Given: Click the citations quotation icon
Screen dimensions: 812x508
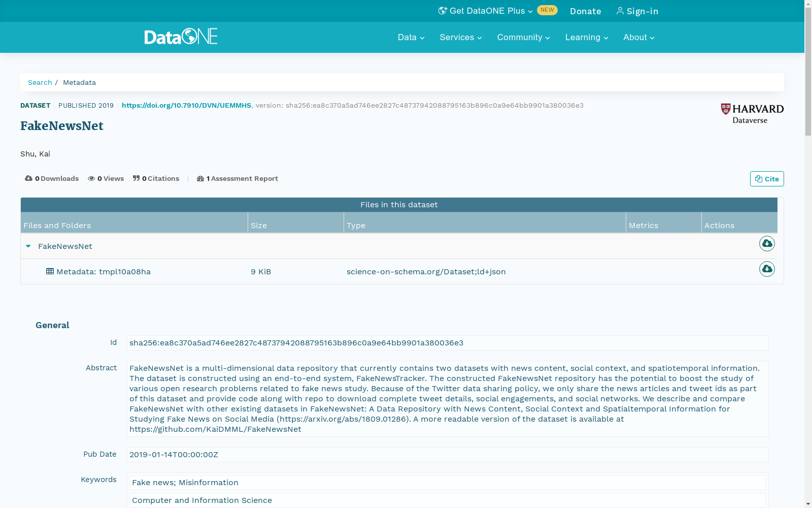Looking at the screenshot, I should (136, 178).
